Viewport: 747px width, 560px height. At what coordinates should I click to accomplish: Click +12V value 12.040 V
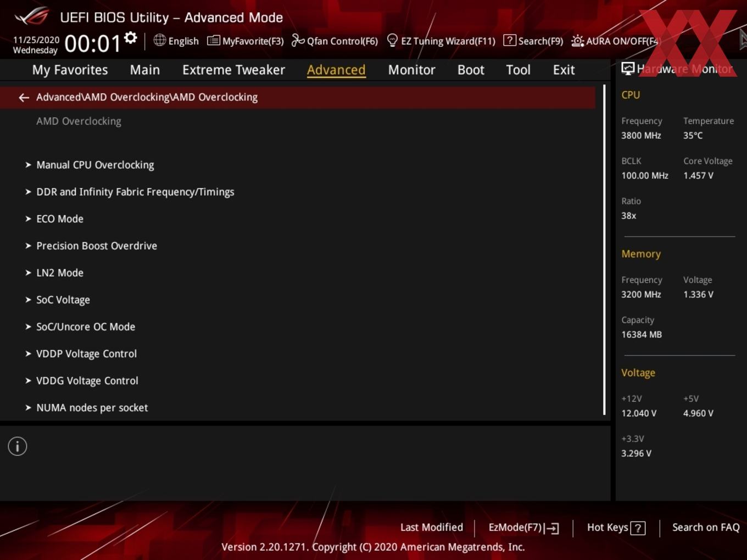click(x=639, y=413)
